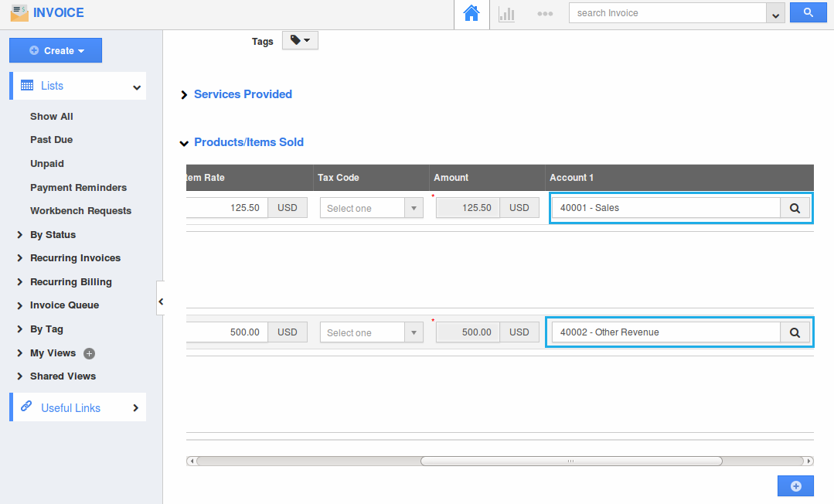
Task: Open the reports chart icon
Action: point(507,12)
